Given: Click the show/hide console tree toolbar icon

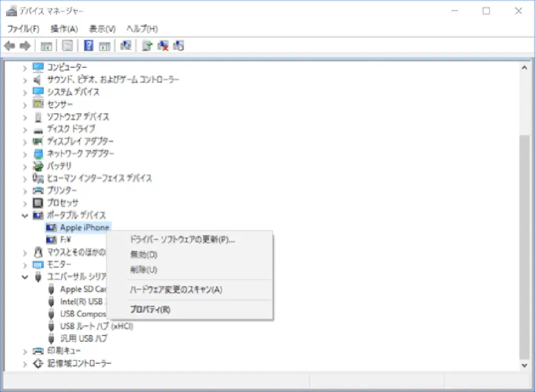Looking at the screenshot, I should (46, 46).
